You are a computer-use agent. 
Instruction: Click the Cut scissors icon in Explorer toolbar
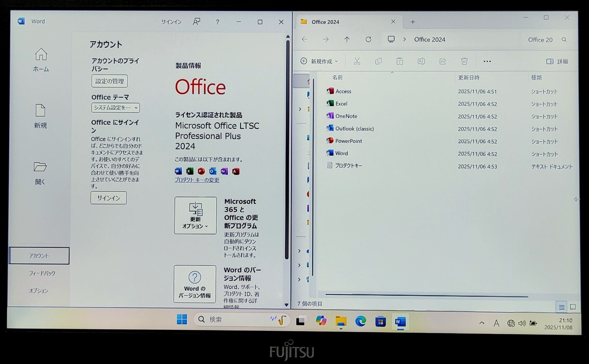pyautogui.click(x=357, y=61)
